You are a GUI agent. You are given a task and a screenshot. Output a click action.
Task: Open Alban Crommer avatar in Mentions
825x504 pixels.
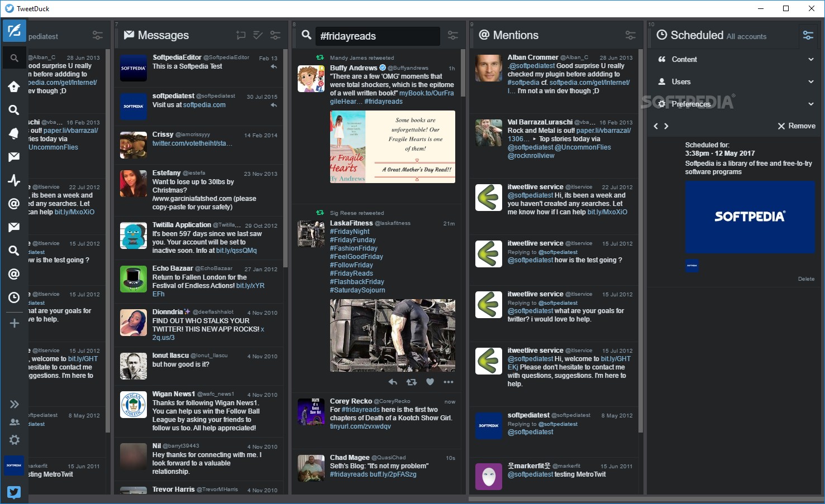[489, 68]
